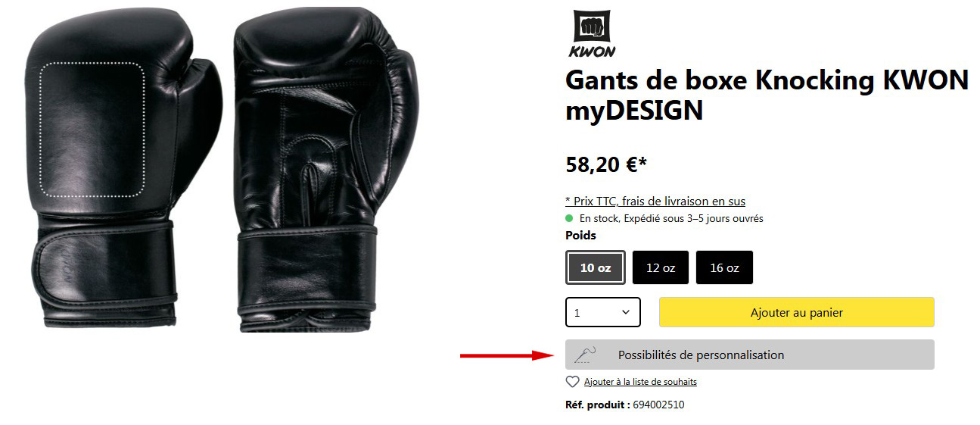Click the heart wishlist icon
This screenshot has height=425, width=980.
pos(573,382)
